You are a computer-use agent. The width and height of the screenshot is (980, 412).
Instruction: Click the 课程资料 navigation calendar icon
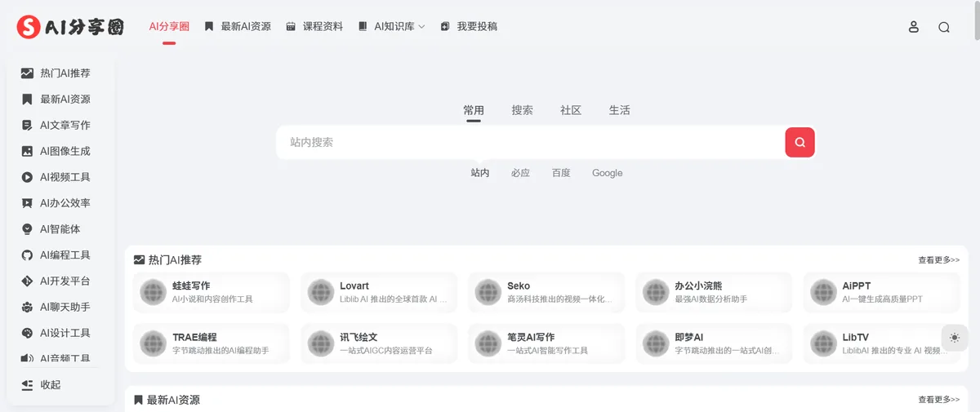(x=291, y=27)
